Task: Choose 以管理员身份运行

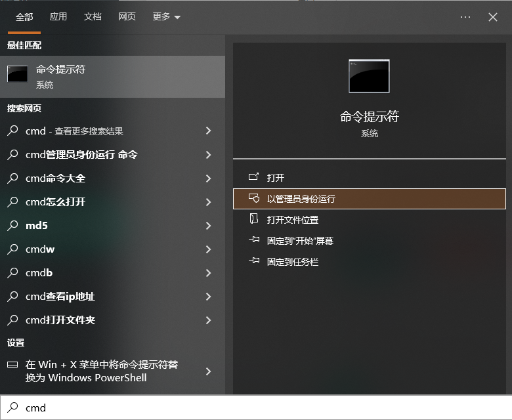Action: coord(370,199)
